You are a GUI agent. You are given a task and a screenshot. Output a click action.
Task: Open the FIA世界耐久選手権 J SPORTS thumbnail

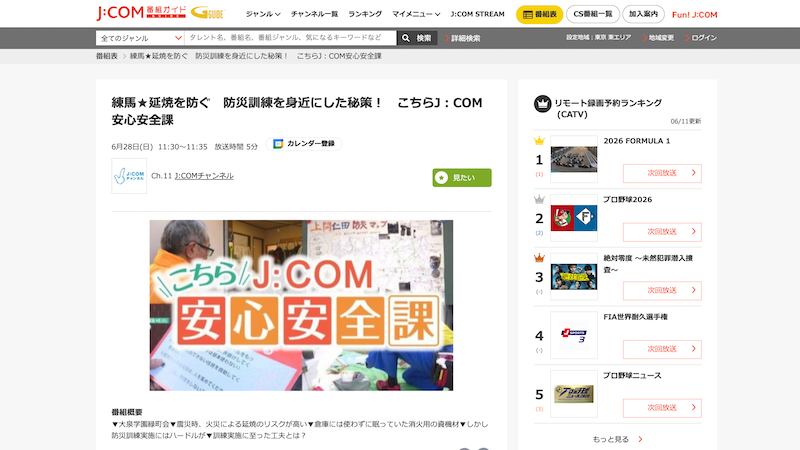573,335
